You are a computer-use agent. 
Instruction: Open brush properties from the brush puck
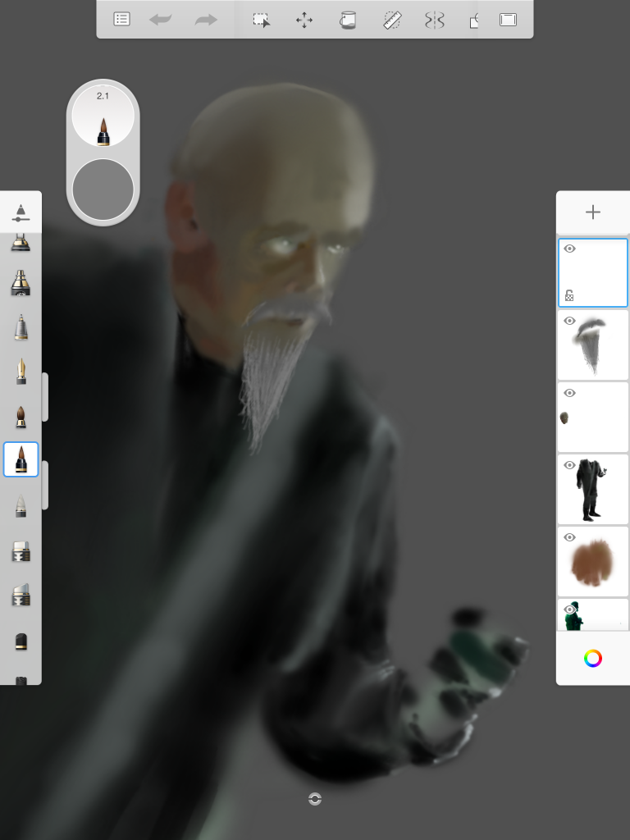point(103,116)
